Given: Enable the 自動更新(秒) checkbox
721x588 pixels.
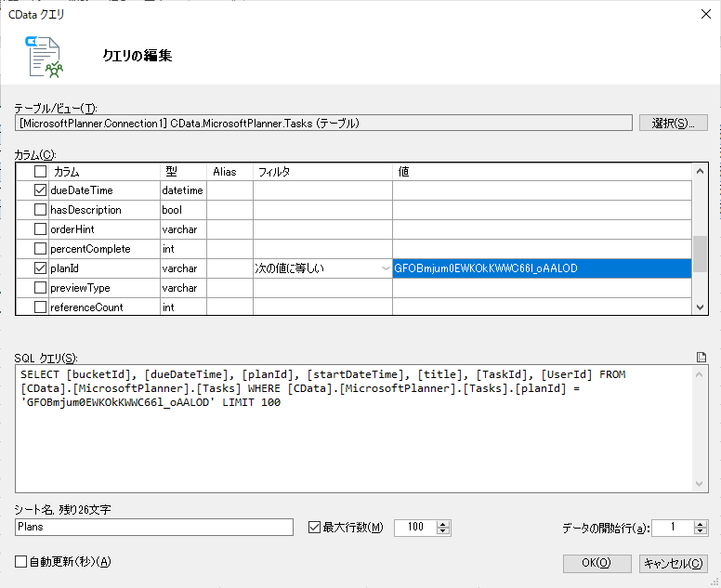Looking at the screenshot, I should click(20, 561).
